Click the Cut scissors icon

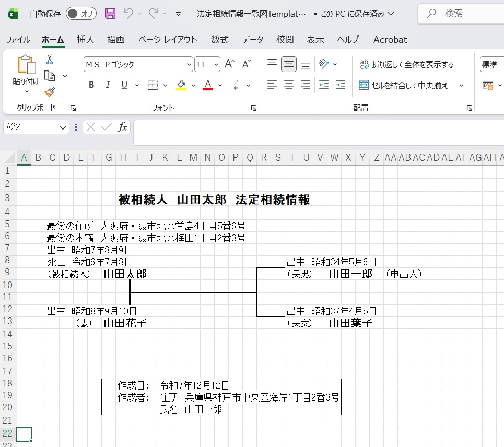pyautogui.click(x=50, y=60)
